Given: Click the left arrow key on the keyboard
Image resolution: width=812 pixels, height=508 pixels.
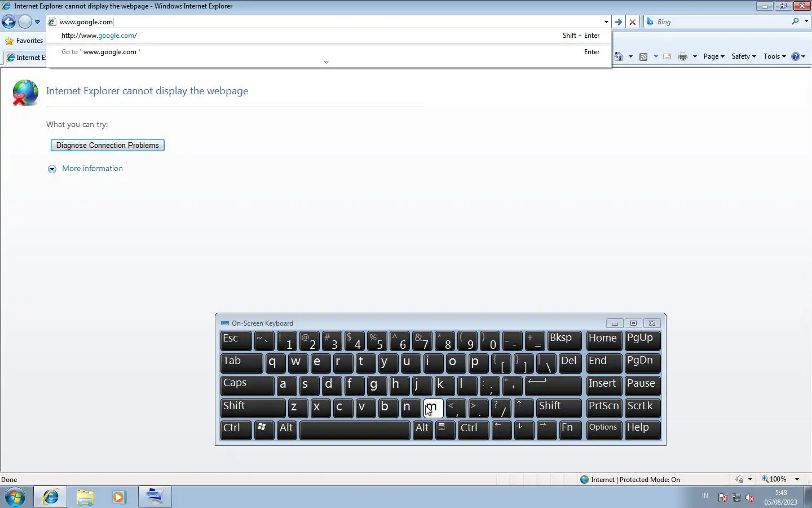Looking at the screenshot, I should pyautogui.click(x=501, y=430).
